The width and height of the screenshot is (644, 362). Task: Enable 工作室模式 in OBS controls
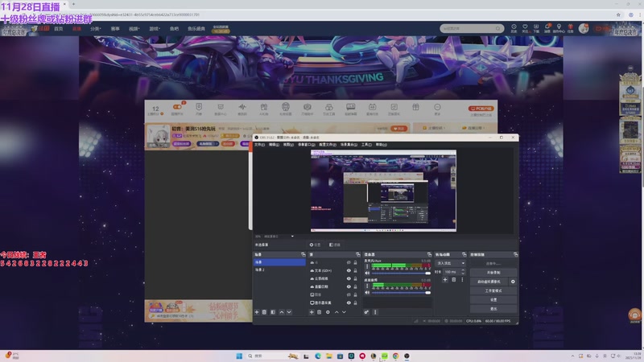pyautogui.click(x=493, y=291)
